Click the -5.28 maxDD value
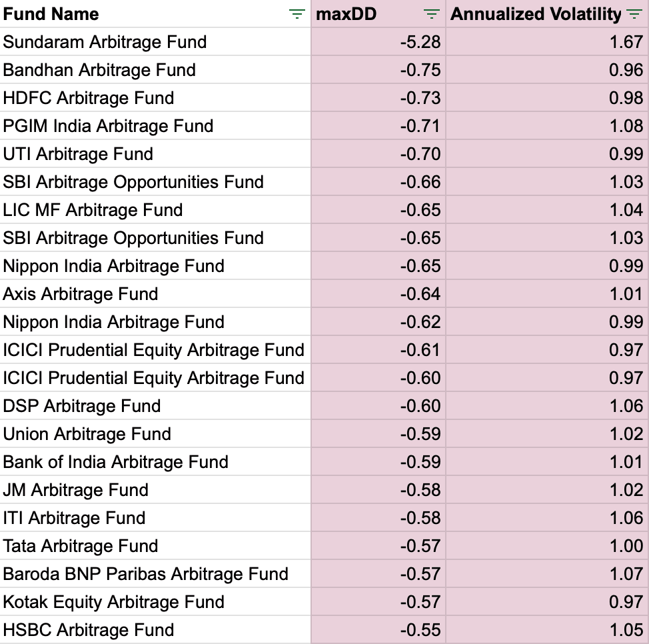 (x=420, y=42)
